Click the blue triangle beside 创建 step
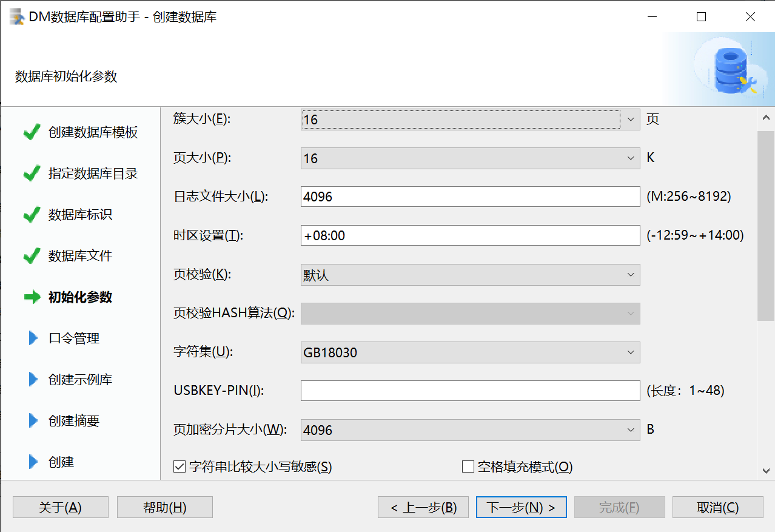 [33, 462]
